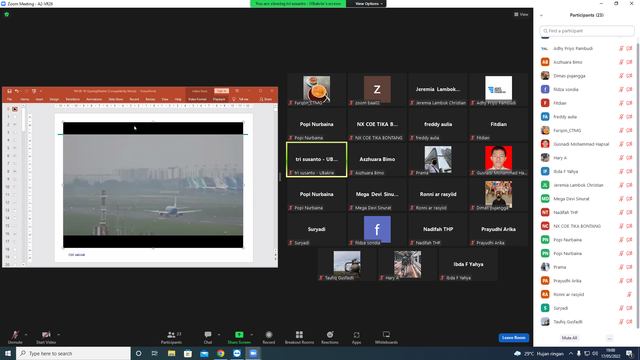Click in the Find a participant search field
This screenshot has width=640, height=360.
(x=587, y=31)
